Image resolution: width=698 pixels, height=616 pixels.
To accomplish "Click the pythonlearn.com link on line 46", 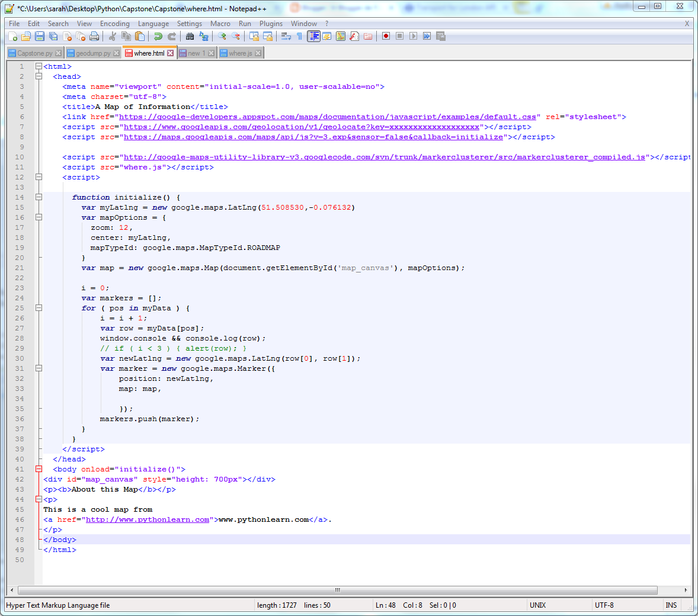I will pos(148,519).
